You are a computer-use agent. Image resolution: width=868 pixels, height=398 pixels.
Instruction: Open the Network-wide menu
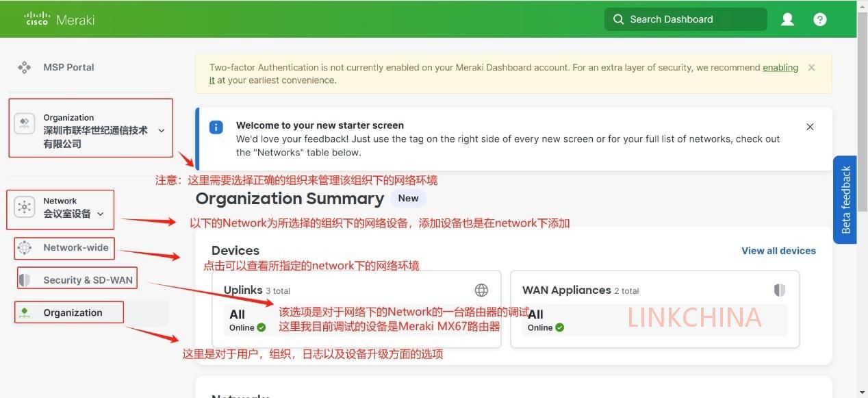[x=76, y=247]
